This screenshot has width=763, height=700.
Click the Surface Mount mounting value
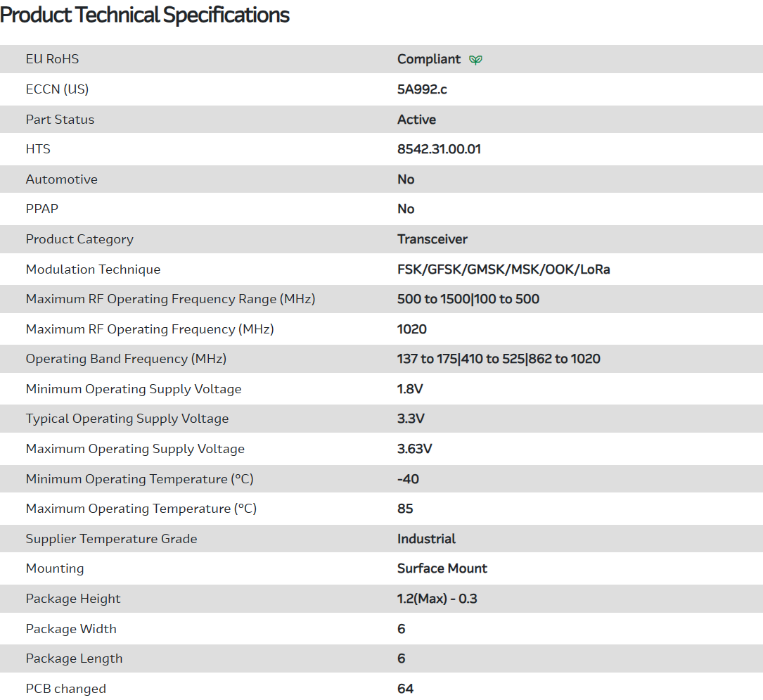click(x=442, y=568)
